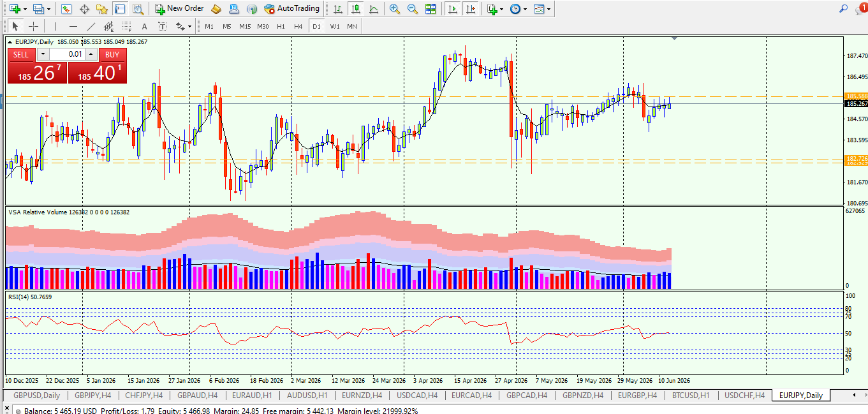Switch timeframe to H1
This screenshot has width=868, height=414.
click(281, 26)
